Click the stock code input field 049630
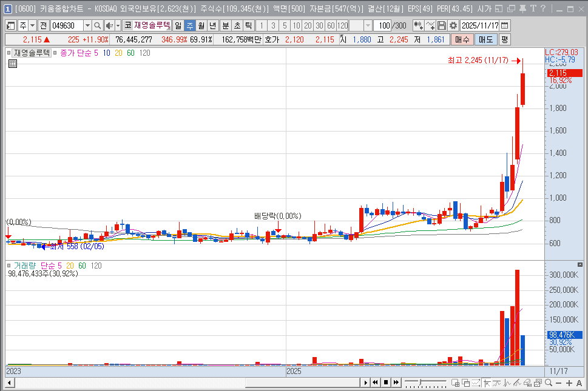 point(67,25)
